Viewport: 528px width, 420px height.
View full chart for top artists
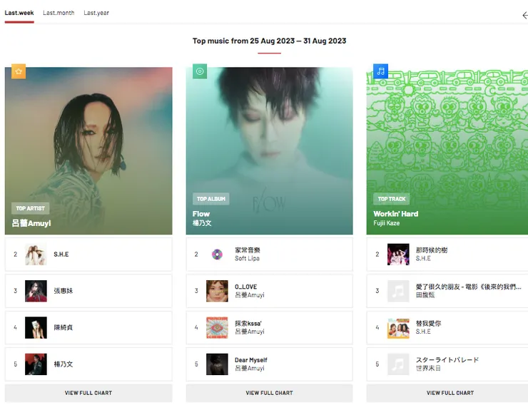pyautogui.click(x=88, y=393)
